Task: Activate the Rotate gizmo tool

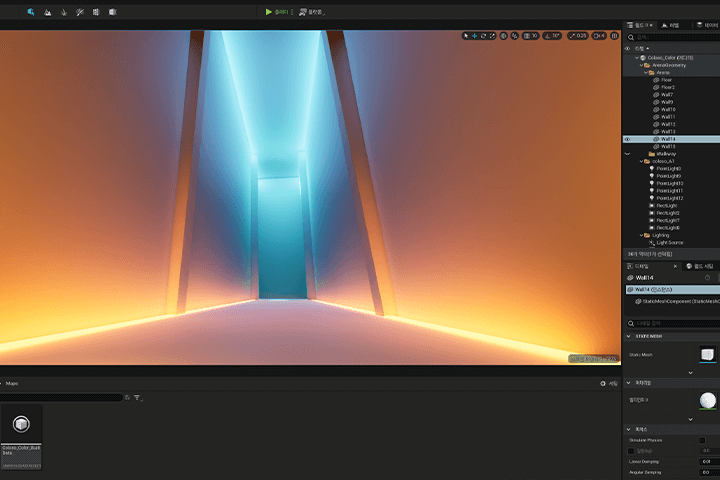Action: point(483,36)
